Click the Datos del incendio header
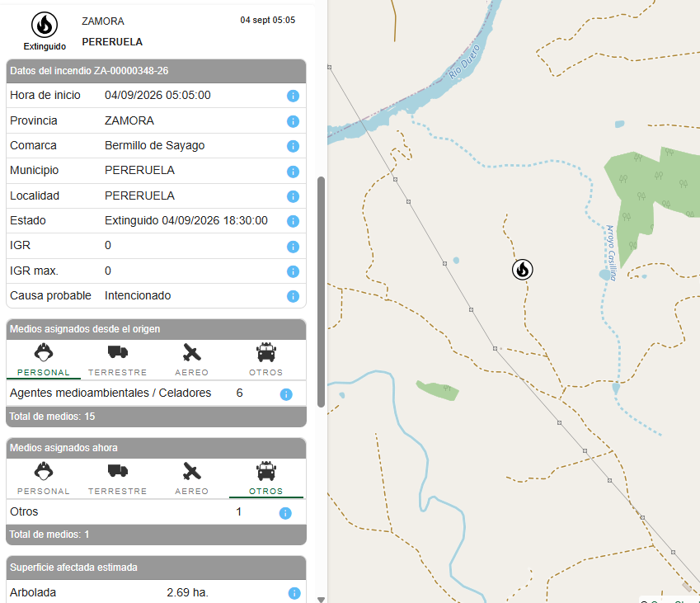This screenshot has width=700, height=603. tap(157, 71)
